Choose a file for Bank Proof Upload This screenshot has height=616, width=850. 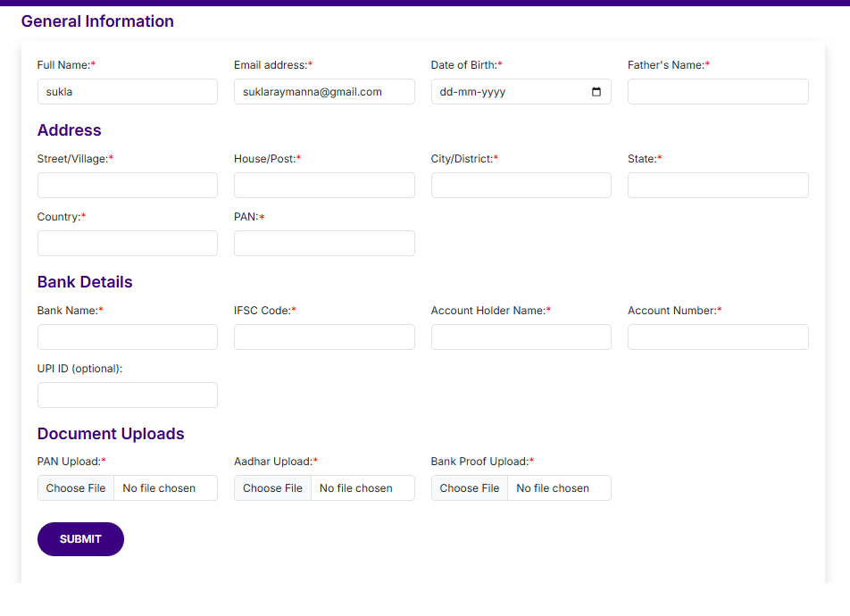click(x=470, y=488)
